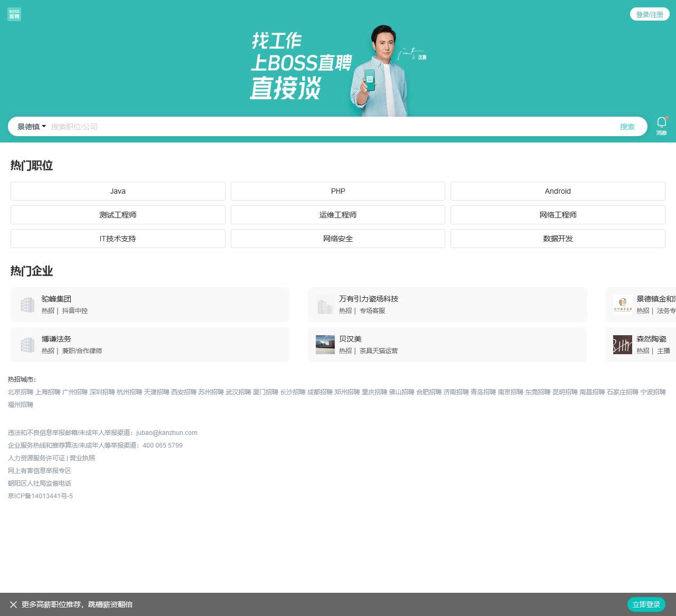
Task: Open the 深圳招聘 city link
Action: point(102,392)
